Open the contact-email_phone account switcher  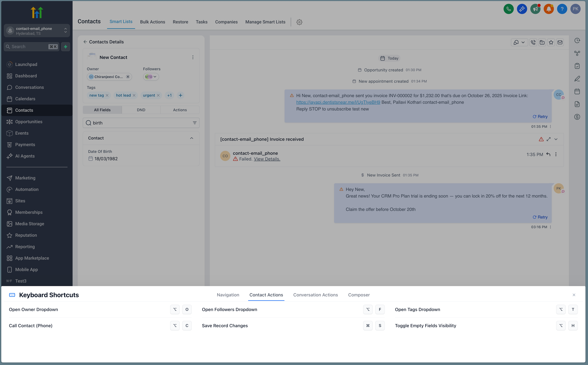[37, 31]
